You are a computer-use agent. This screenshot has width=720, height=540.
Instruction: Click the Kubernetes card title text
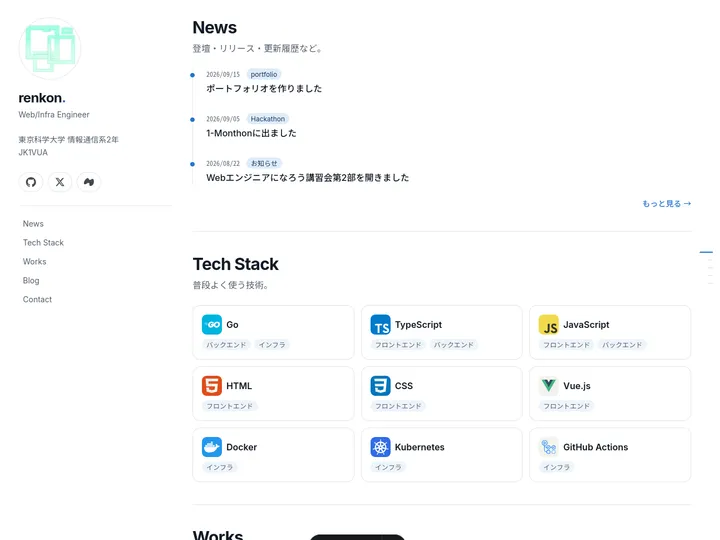(419, 447)
